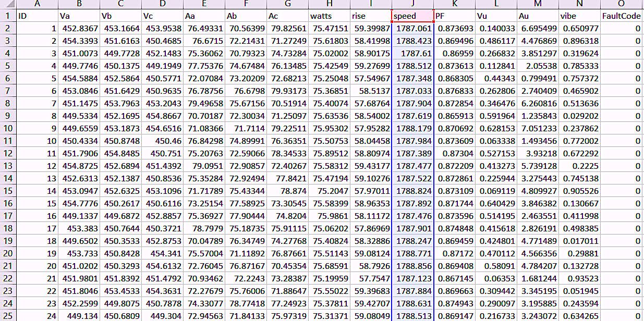
Task: Select cell with value 450.46
Action: 162,141
